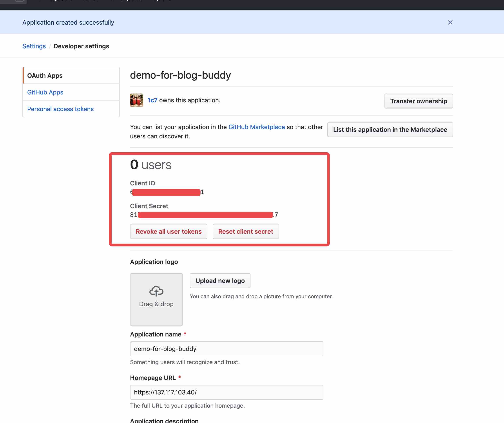Screen dimensions: 504x423
Task: Click List this application in the Marketplace
Action: 390,130
